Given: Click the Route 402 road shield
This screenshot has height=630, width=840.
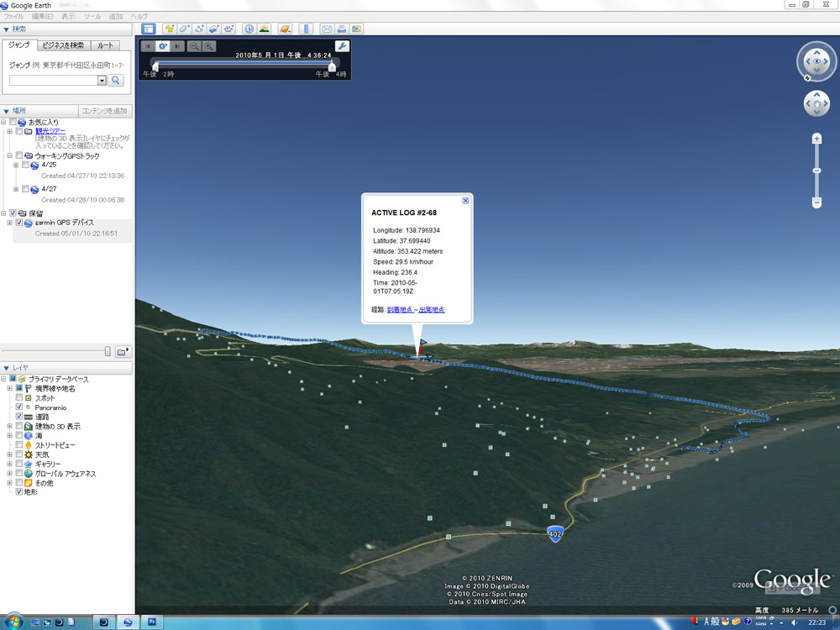Looking at the screenshot, I should 555,533.
